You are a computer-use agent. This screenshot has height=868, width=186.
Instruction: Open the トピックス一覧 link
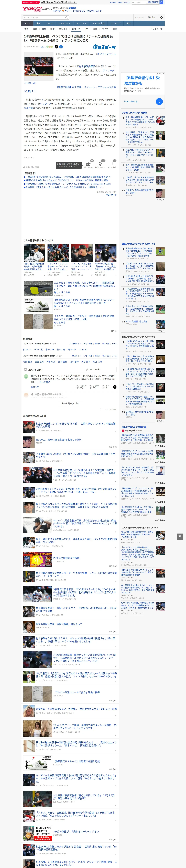pos(155,29)
